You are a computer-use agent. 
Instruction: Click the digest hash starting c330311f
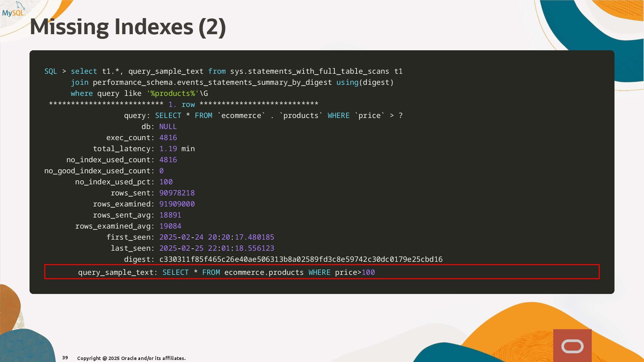pyautogui.click(x=301, y=259)
